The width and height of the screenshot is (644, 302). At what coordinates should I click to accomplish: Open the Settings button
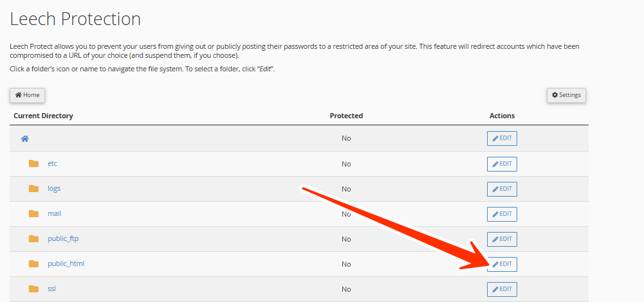566,95
